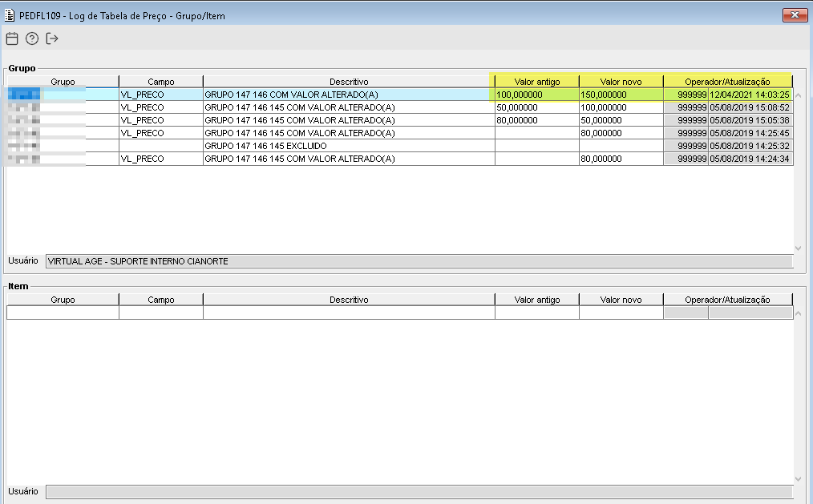Image resolution: width=813 pixels, height=504 pixels.
Task: Click Valor antigo header in Item table
Action: (536, 300)
